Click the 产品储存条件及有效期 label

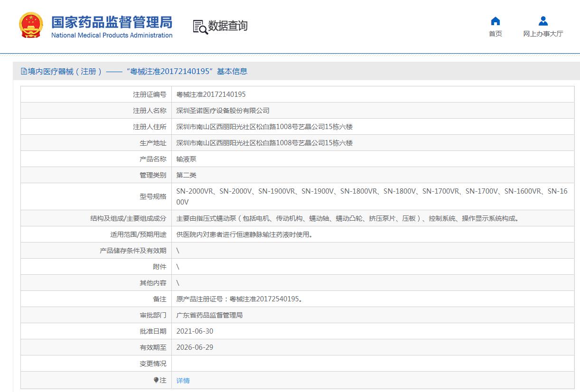(133, 251)
